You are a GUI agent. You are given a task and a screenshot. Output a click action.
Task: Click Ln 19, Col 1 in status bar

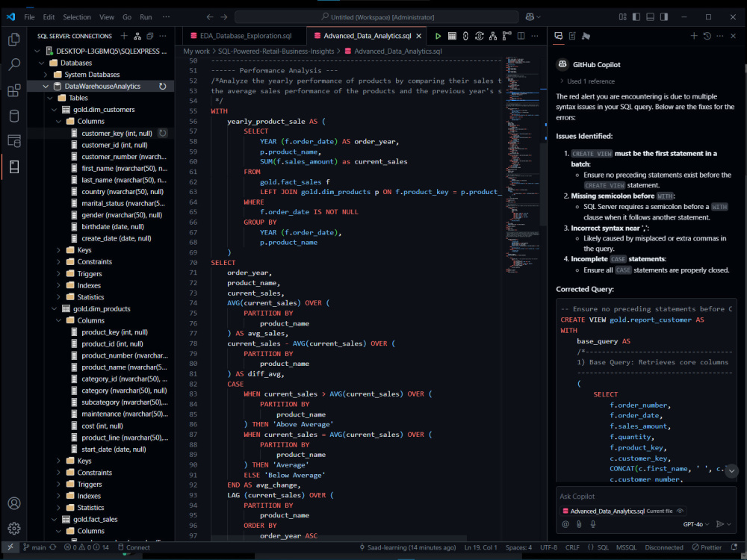click(480, 547)
